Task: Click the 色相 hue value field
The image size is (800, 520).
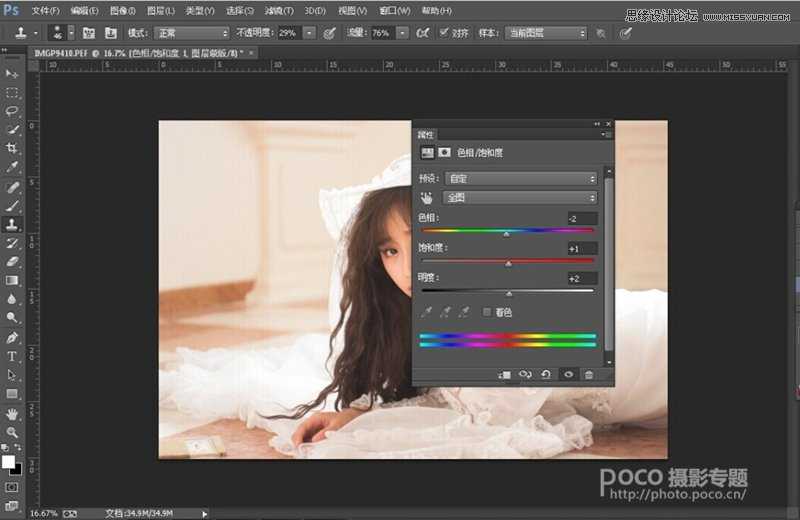Action: (581, 218)
